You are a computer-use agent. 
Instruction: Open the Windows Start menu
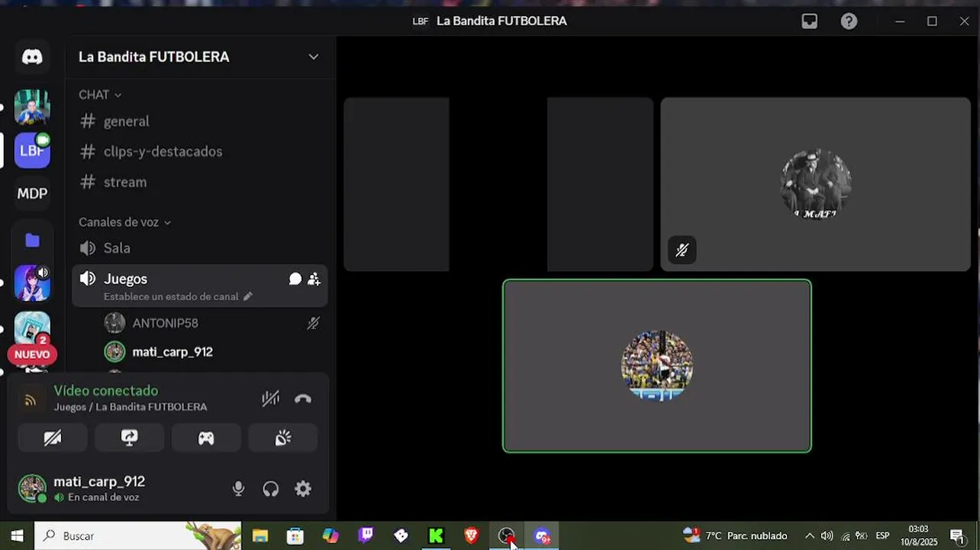tap(17, 536)
